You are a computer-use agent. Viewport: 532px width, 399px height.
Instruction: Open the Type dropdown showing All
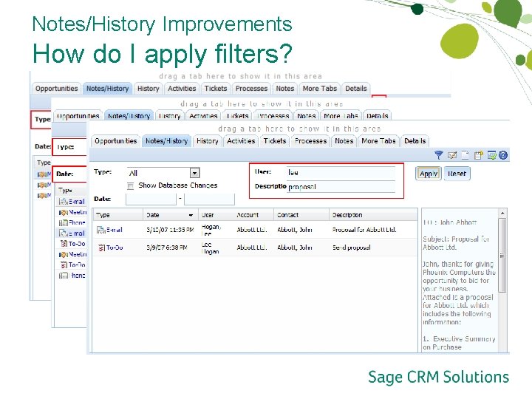coord(194,173)
